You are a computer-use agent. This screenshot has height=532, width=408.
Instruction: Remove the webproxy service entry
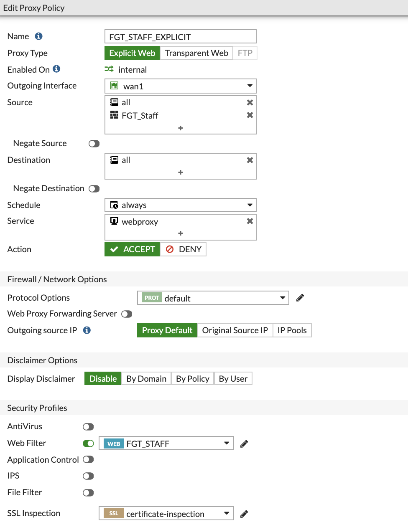tap(250, 221)
